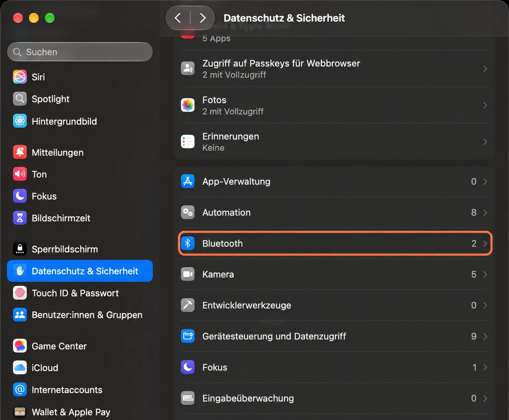Click the Fotos app icon
Viewport: 509px width, 420px height.
(x=188, y=105)
